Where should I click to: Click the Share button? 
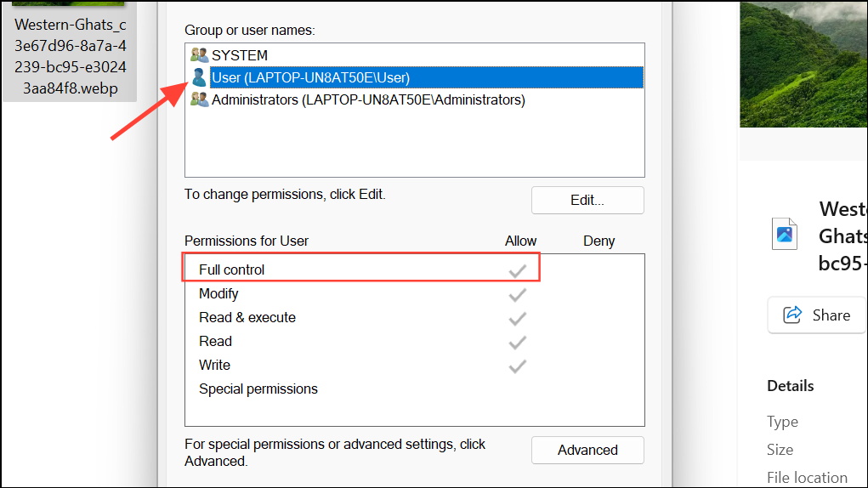(816, 315)
